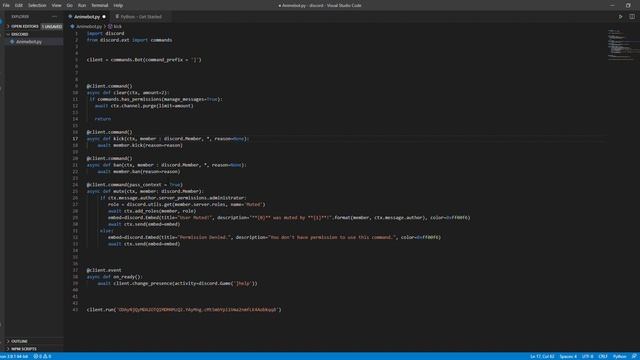Click the async def mute line

click(x=145, y=191)
